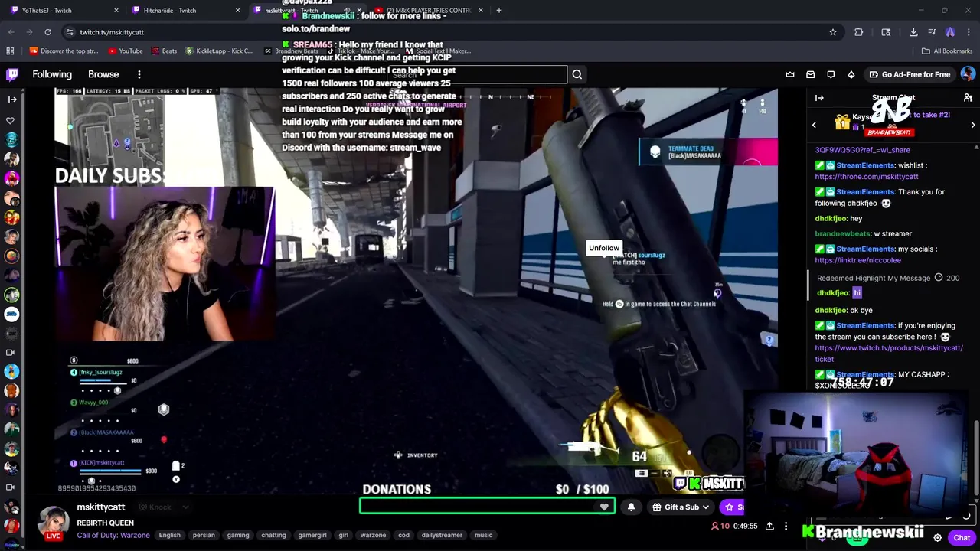Open the Kicklet.app bookmark

click(218, 51)
